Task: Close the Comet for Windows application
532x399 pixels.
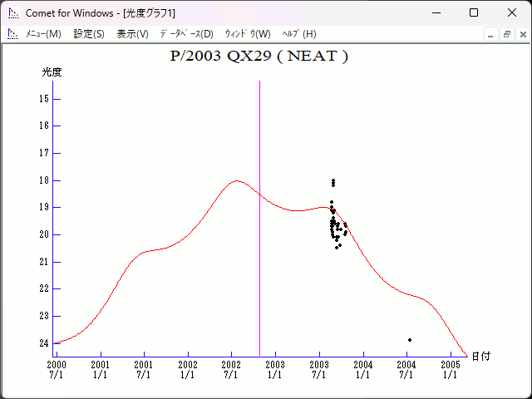Action: click(x=511, y=13)
